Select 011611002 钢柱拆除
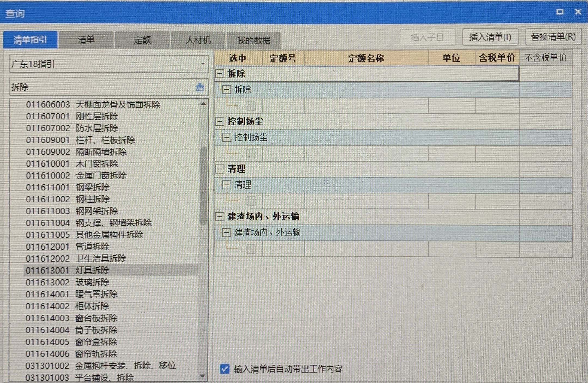The height and width of the screenshot is (383, 588). [68, 199]
